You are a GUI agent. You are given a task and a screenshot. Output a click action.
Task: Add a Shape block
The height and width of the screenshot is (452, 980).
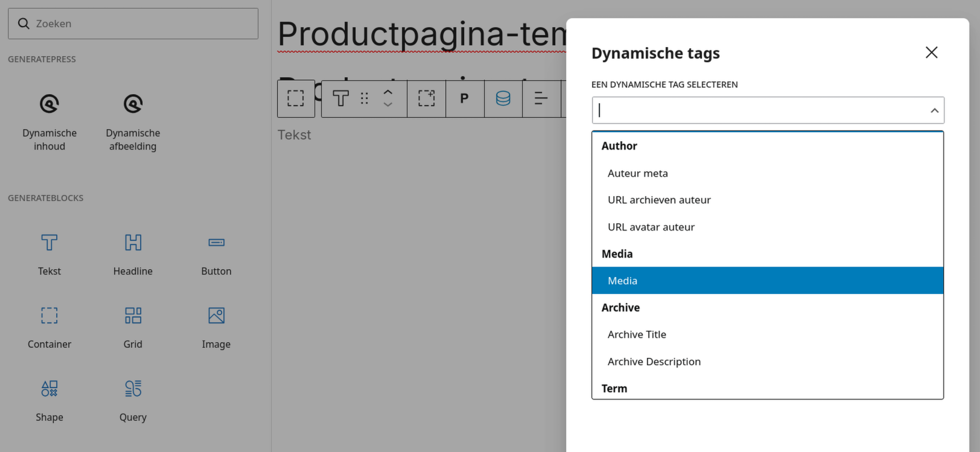(x=49, y=399)
